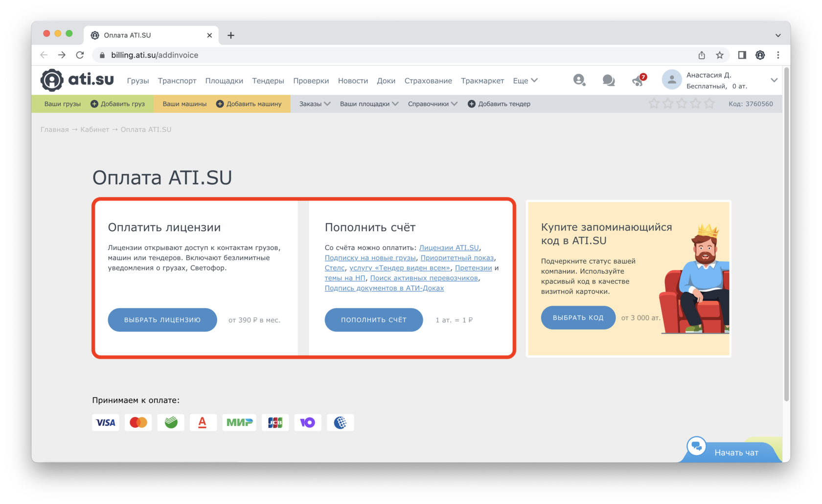Follow the Подписку на новые грузы link
This screenshot has height=504, width=822.
370,258
